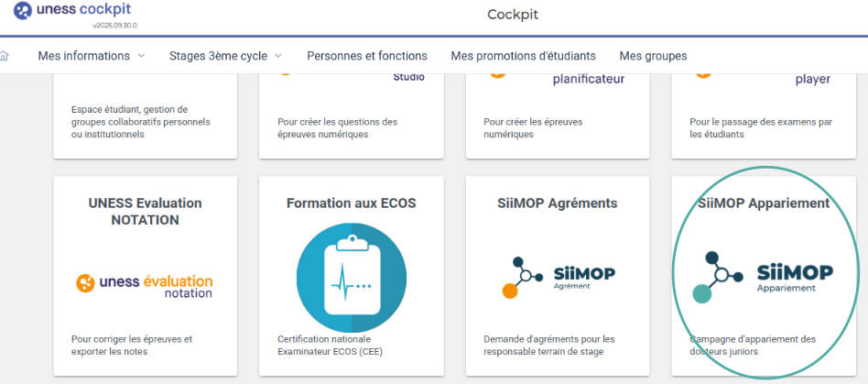
Task: Click the SiiMOP Appariement card heading
Action: [764, 203]
